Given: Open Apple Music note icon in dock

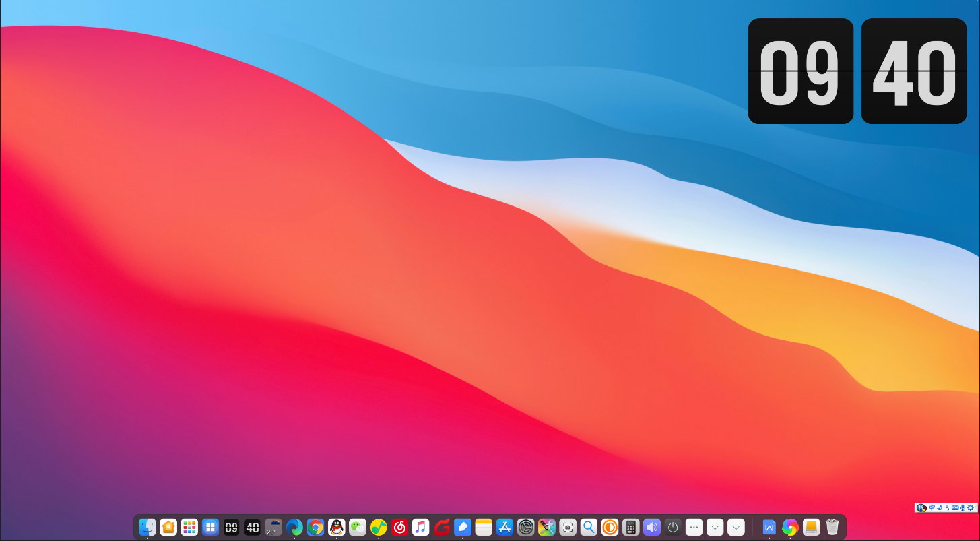Looking at the screenshot, I should point(420,527).
